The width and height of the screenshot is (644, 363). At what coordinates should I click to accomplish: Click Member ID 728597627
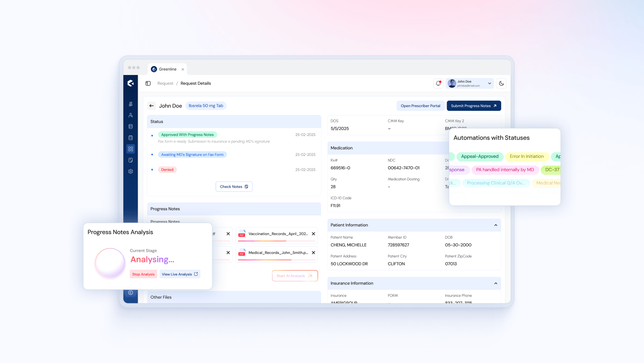pos(398,245)
